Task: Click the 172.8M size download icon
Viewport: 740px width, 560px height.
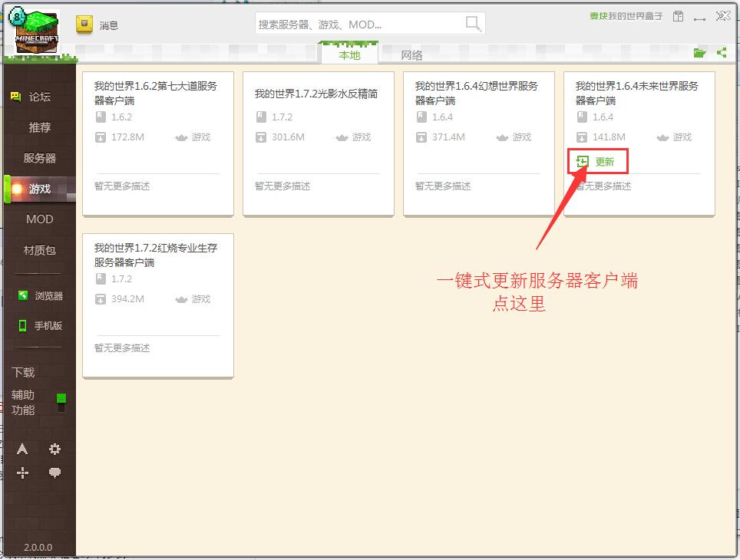Action: tap(101, 137)
